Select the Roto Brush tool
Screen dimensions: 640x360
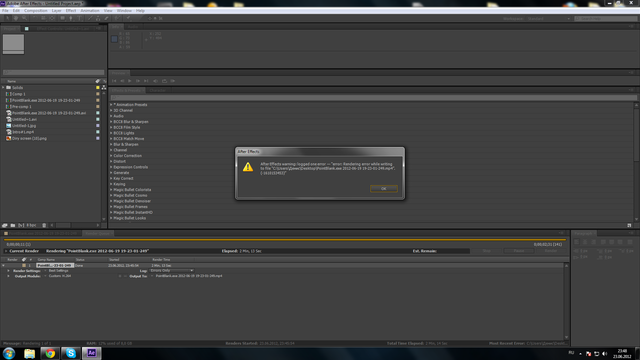point(118,18)
